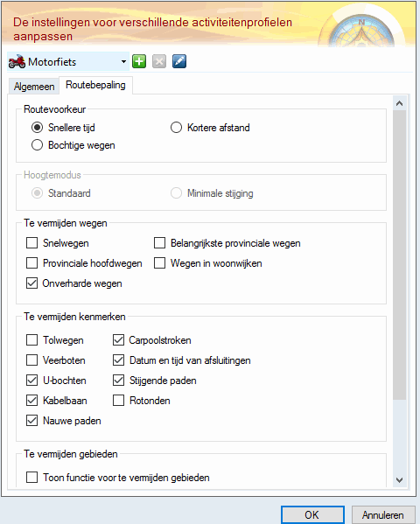Open the Motorfiets profile dropdown arrow
This screenshot has width=420, height=524.
pos(123,61)
